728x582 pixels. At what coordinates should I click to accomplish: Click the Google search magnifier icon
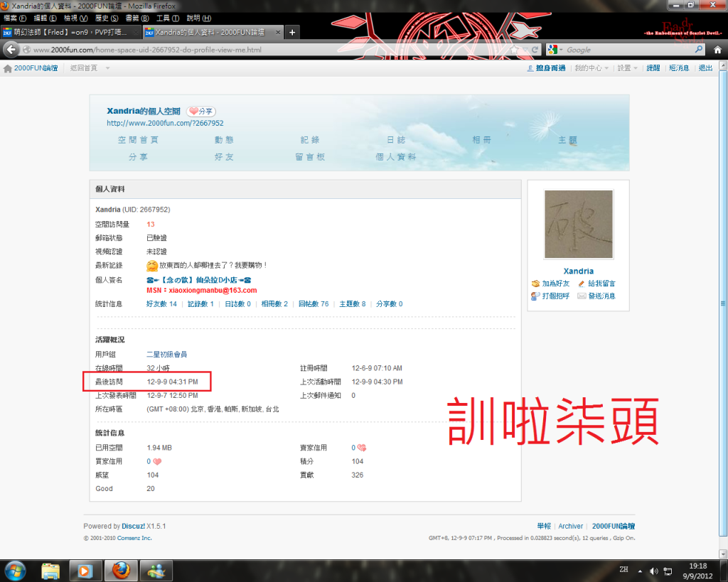point(698,50)
